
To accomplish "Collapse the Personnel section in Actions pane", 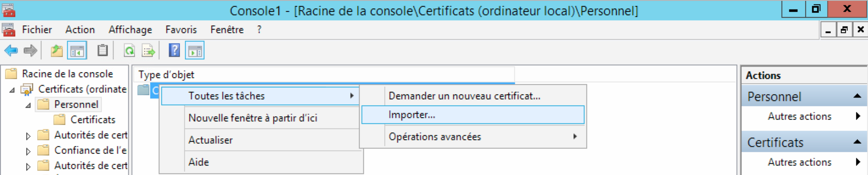I will click(857, 96).
